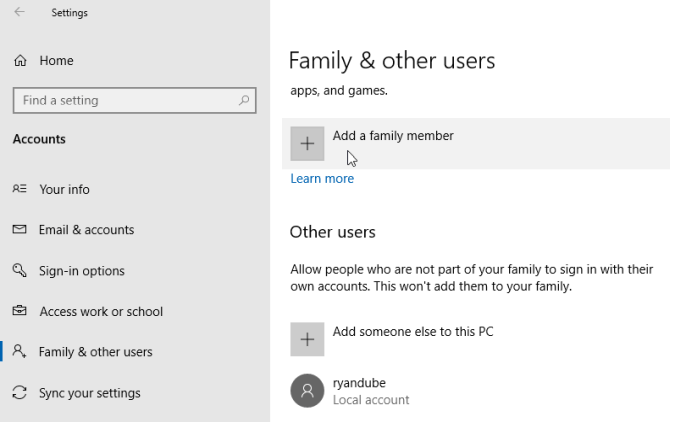
Task: Click the Home icon in sidebar
Action: (20, 61)
